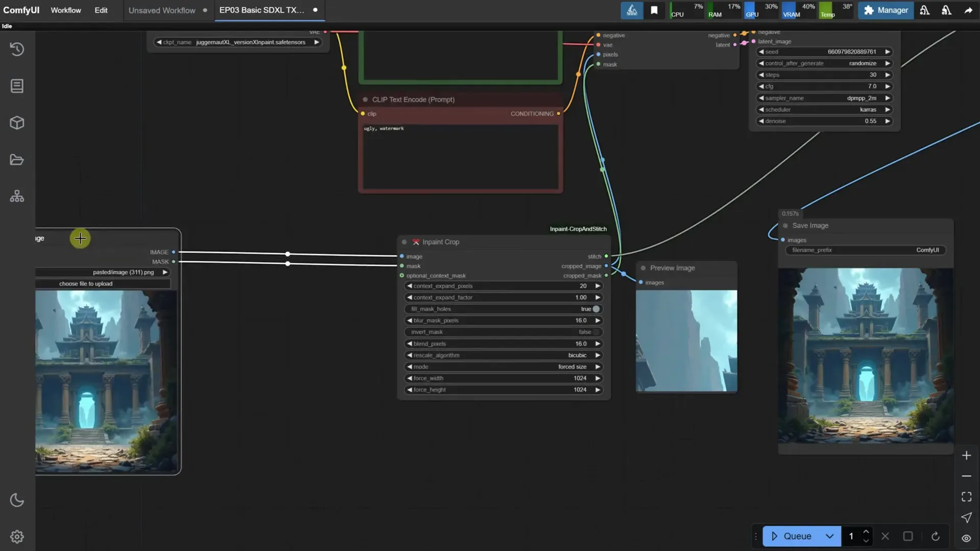Open the node map sidebar icon

[17, 196]
